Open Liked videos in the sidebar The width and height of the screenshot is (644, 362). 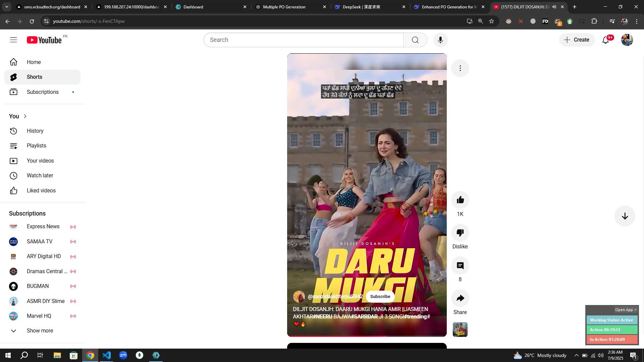pyautogui.click(x=43, y=191)
